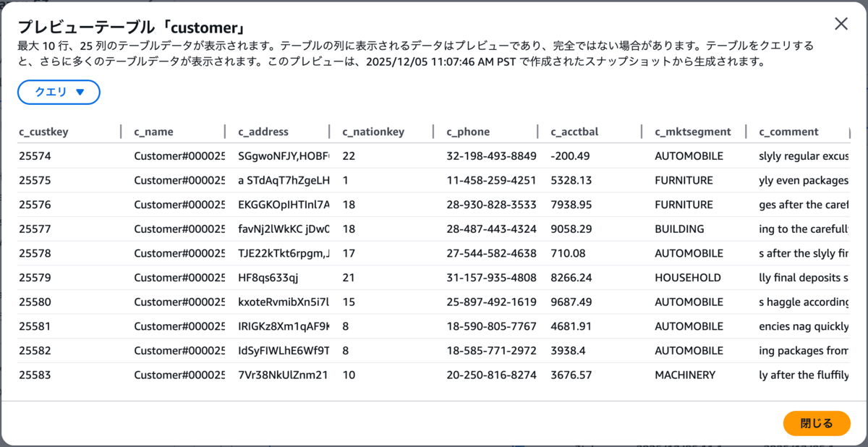
Task: Click custkey cell 25577
Action: pos(35,229)
